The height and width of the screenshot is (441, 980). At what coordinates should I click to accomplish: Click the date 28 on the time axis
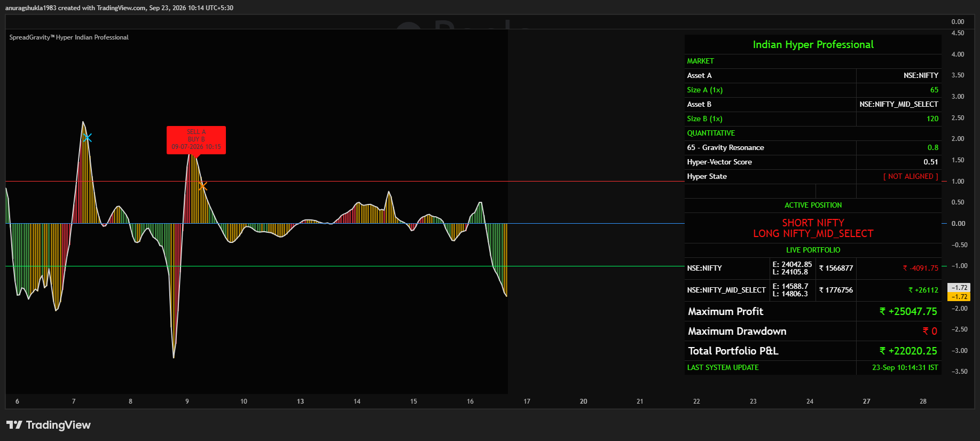pyautogui.click(x=923, y=401)
